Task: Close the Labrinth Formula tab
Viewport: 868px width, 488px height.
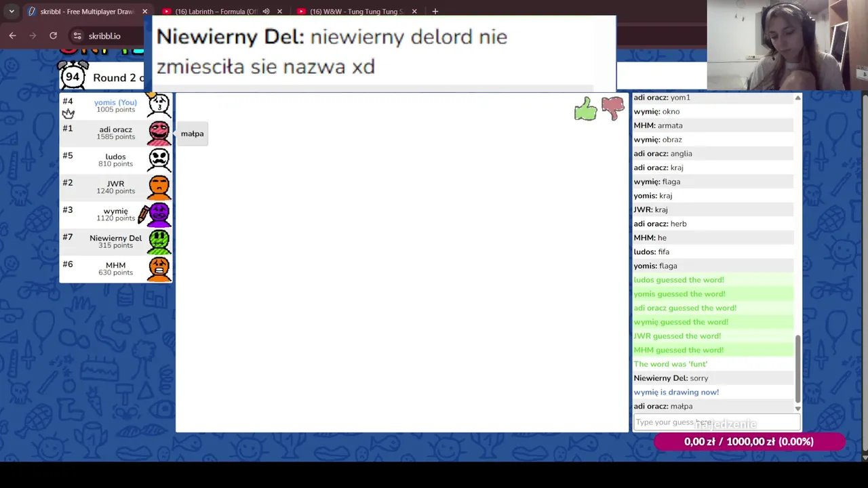Action: 279,12
